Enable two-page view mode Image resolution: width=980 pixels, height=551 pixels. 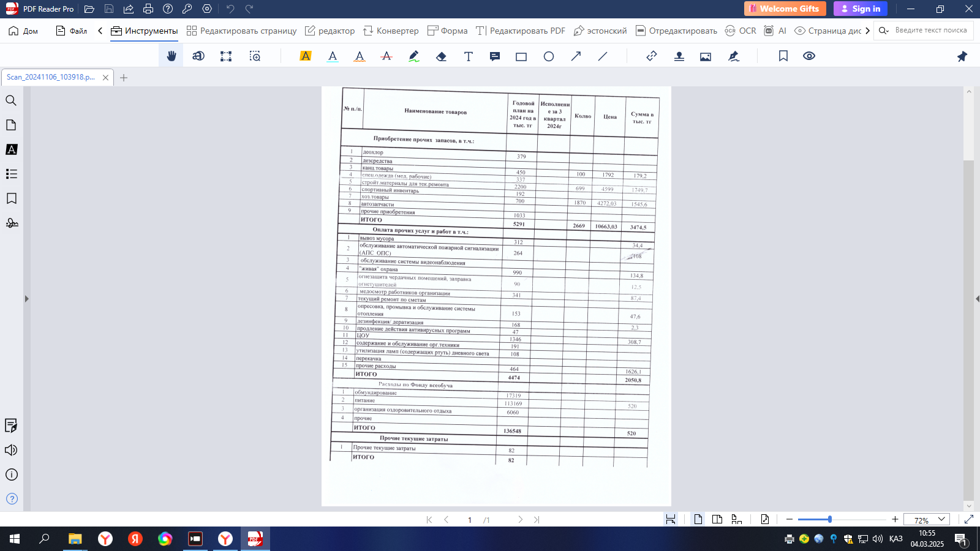point(717,519)
